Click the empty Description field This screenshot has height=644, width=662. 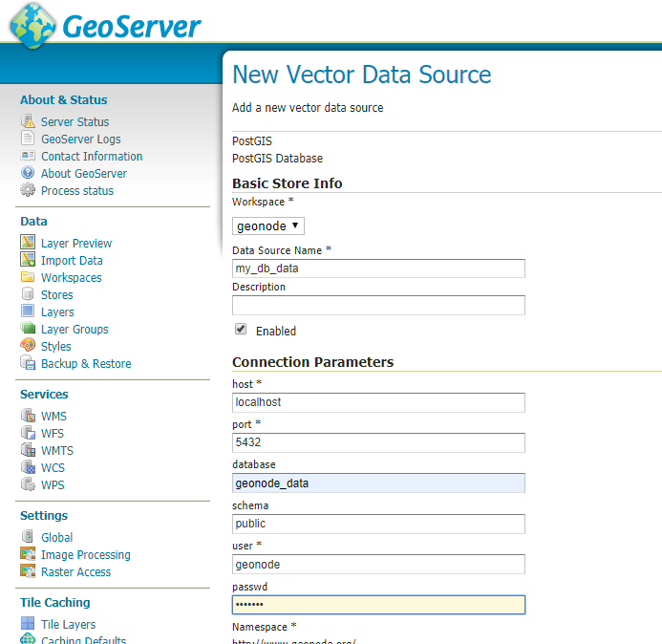pyautogui.click(x=378, y=305)
